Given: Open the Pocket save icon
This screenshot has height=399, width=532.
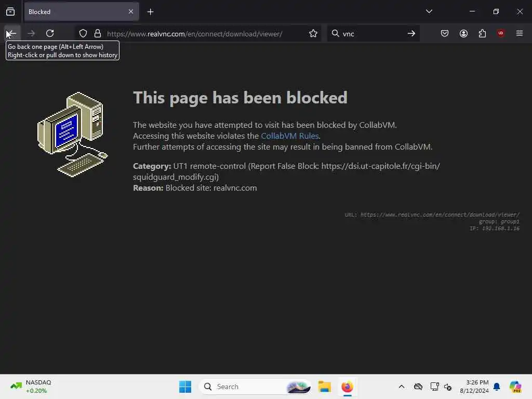Looking at the screenshot, I should [x=445, y=33].
